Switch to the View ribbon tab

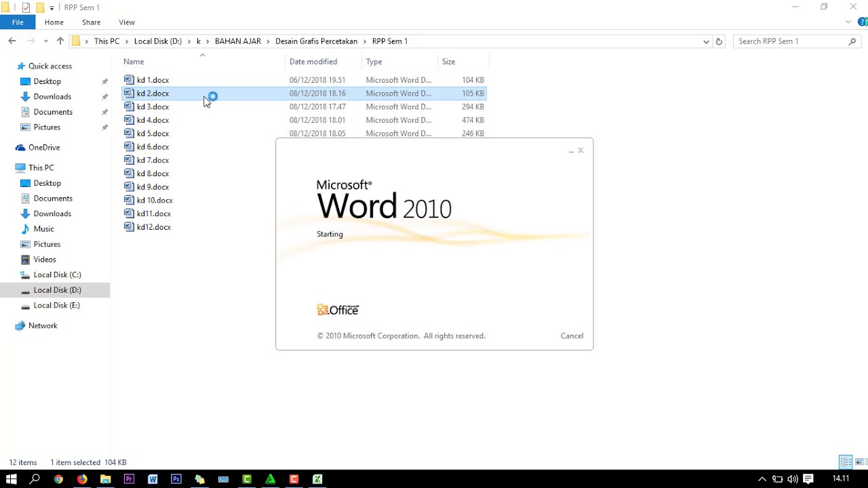coord(127,22)
